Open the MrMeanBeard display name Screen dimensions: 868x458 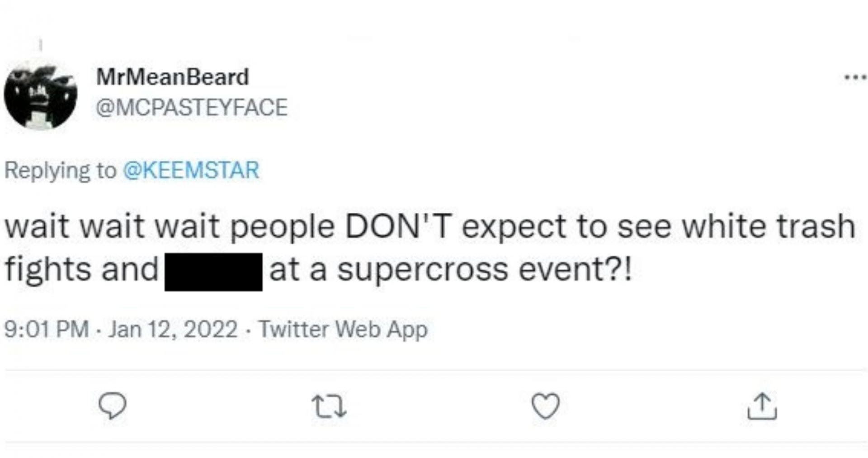pyautogui.click(x=172, y=77)
